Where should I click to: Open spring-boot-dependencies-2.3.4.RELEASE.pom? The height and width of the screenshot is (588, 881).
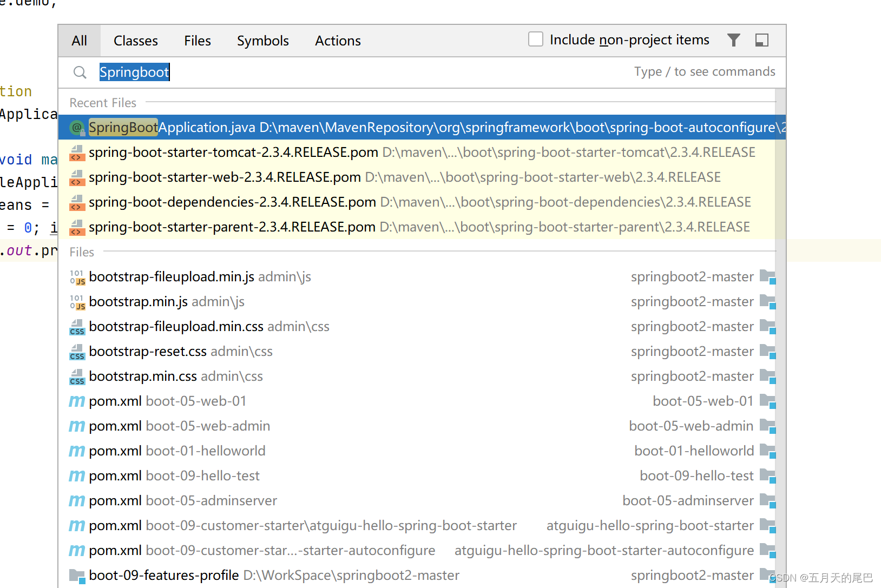point(416,202)
